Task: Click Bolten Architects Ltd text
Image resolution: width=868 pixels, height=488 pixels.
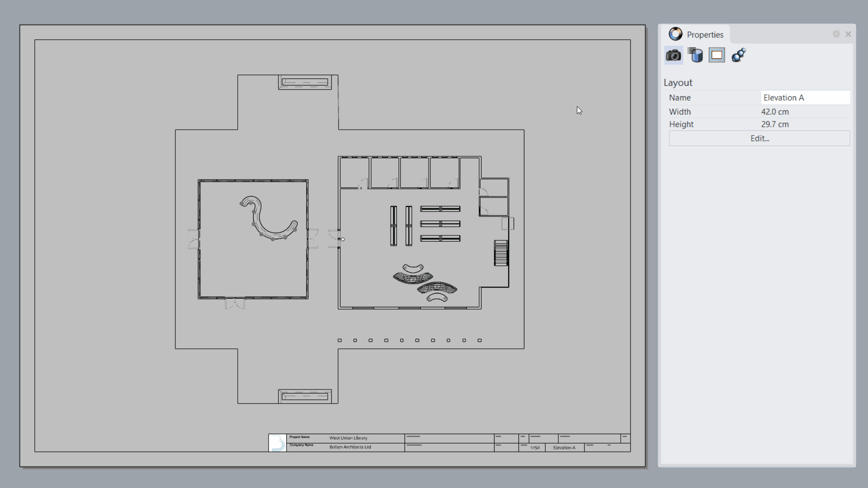Action: point(350,447)
